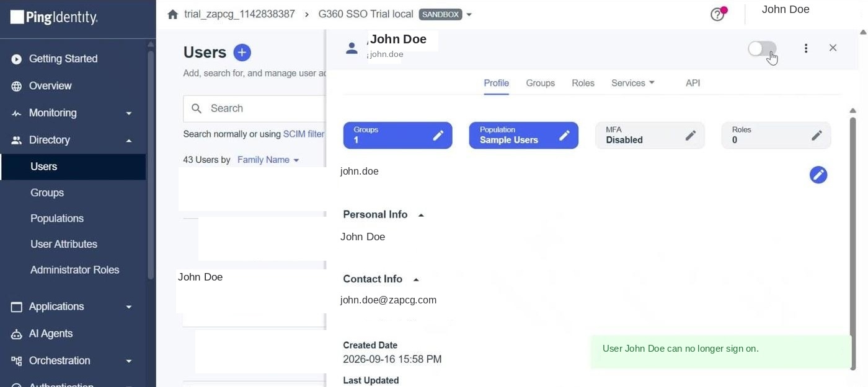This screenshot has width=868, height=387.
Task: Expand the Applications sidebar section
Action: 129,307
